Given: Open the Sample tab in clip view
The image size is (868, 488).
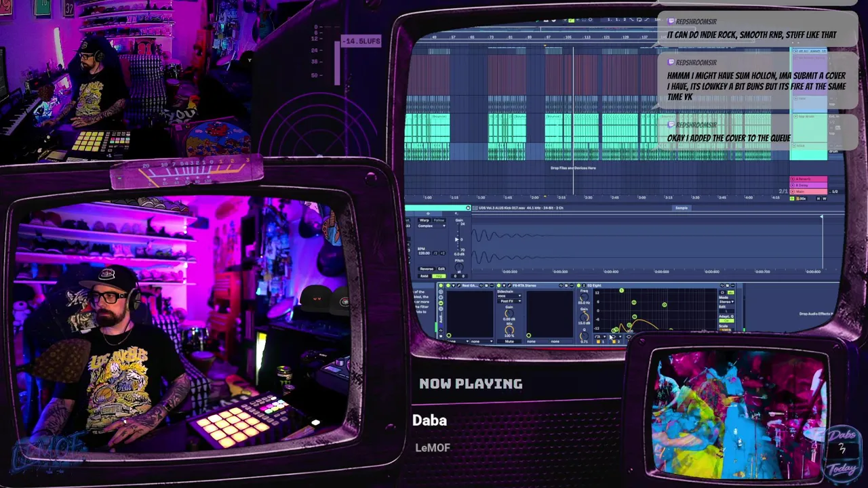Looking at the screenshot, I should 682,207.
